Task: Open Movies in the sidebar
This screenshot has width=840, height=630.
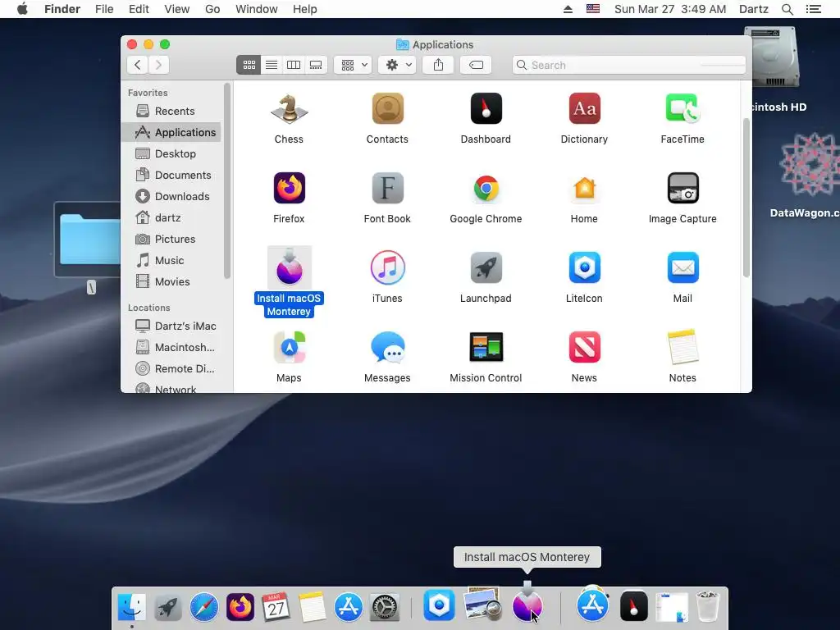Action: pyautogui.click(x=171, y=282)
